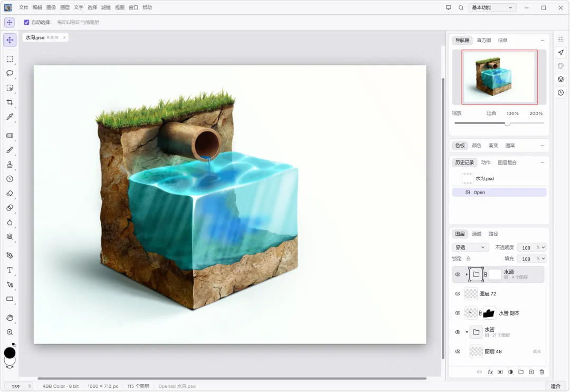Open the 穿透 blend mode dropdown

pos(470,247)
